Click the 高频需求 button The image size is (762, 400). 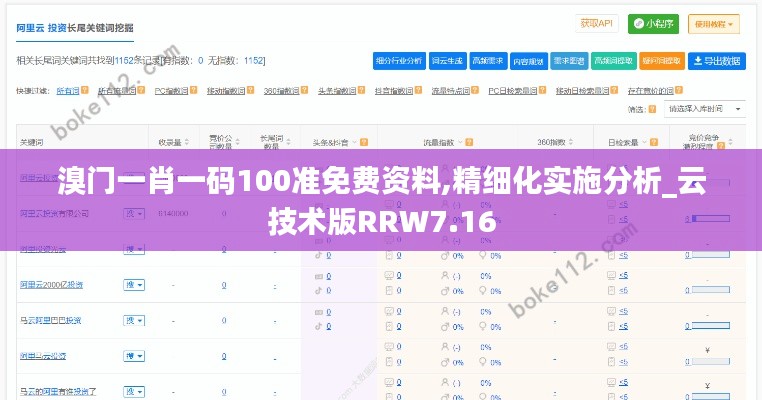tap(488, 61)
